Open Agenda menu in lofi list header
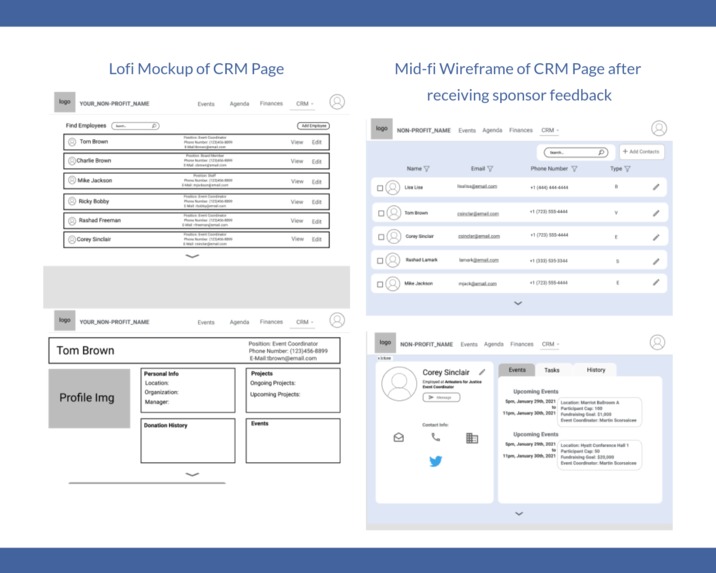The height and width of the screenshot is (573, 716). (x=239, y=104)
